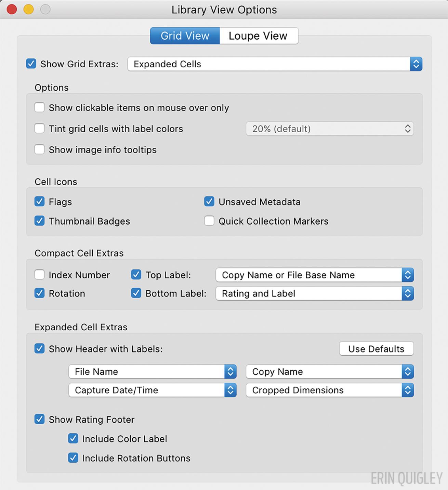448x490 pixels.
Task: Open the File Name header dropdown
Action: 152,372
